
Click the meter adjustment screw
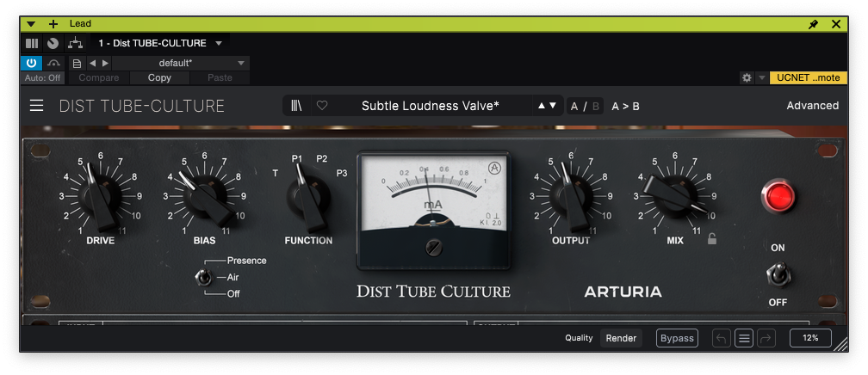[433, 248]
